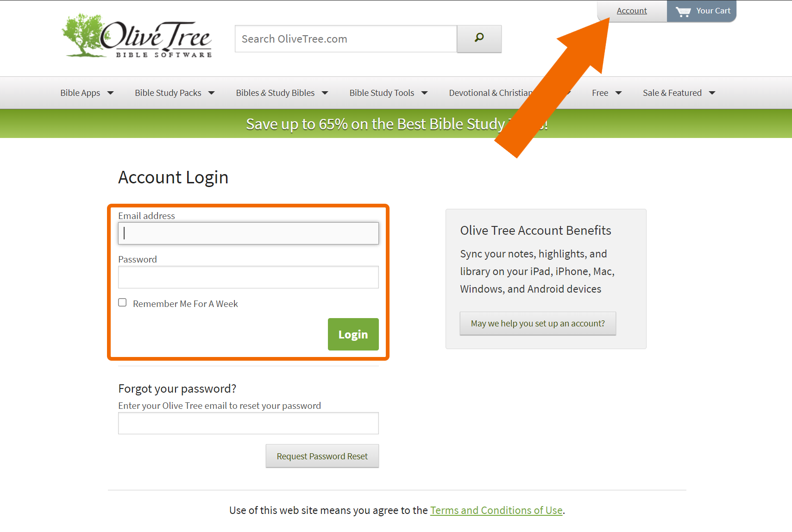Viewport: 792px width, 532px height.
Task: Open the Devotional & Christian menu
Action: tap(491, 93)
